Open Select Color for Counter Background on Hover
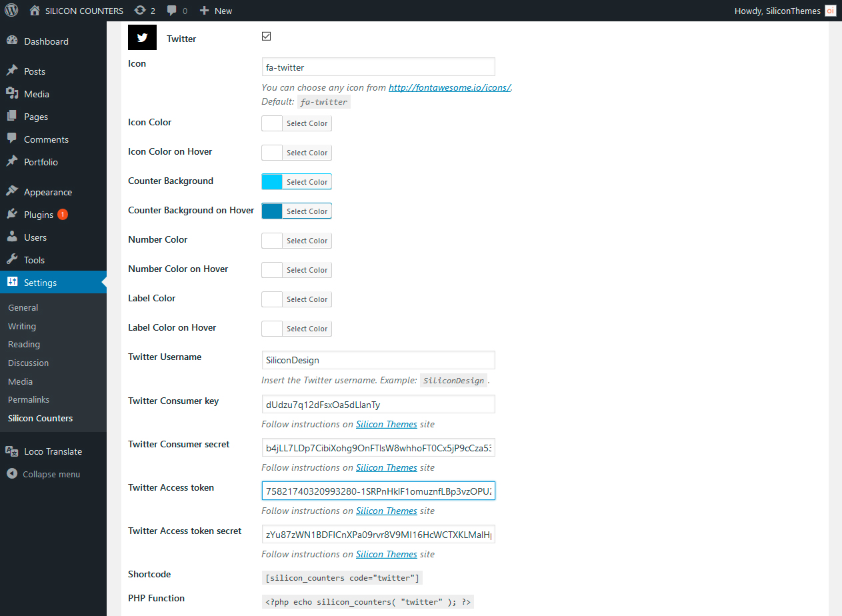Screen dimensions: 842x616 pyautogui.click(x=307, y=211)
